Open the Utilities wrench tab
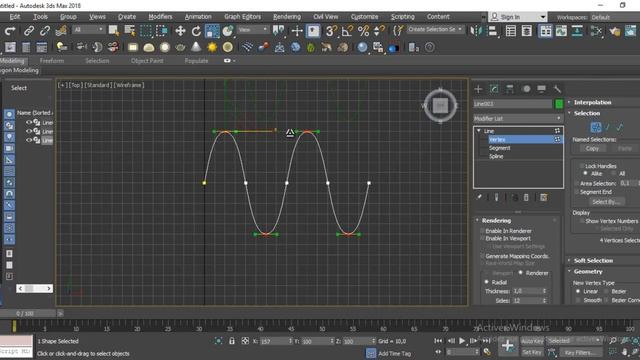Screen dimensions: 640x360 coord(557,89)
